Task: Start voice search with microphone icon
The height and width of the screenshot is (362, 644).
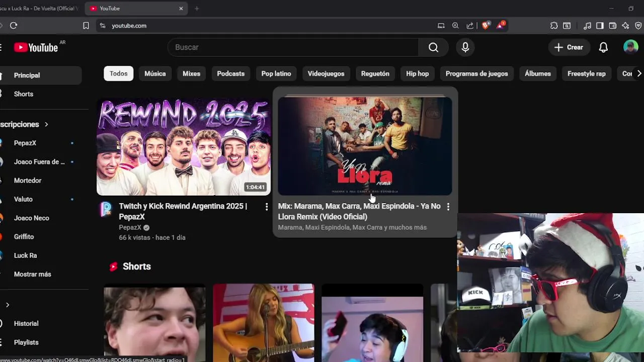Action: pyautogui.click(x=465, y=47)
